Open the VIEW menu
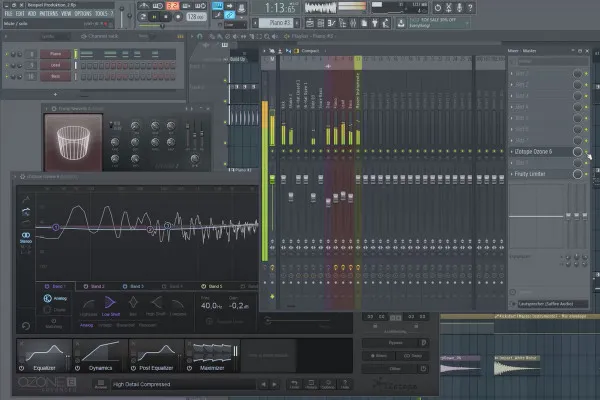This screenshot has width=600, height=400. [x=66, y=13]
